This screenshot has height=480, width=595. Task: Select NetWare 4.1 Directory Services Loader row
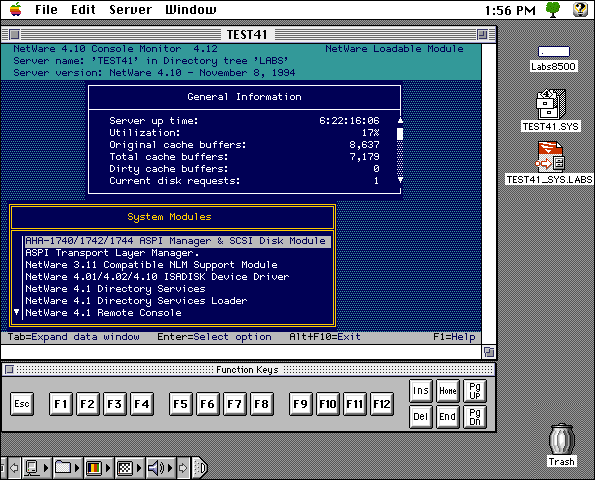point(178,301)
